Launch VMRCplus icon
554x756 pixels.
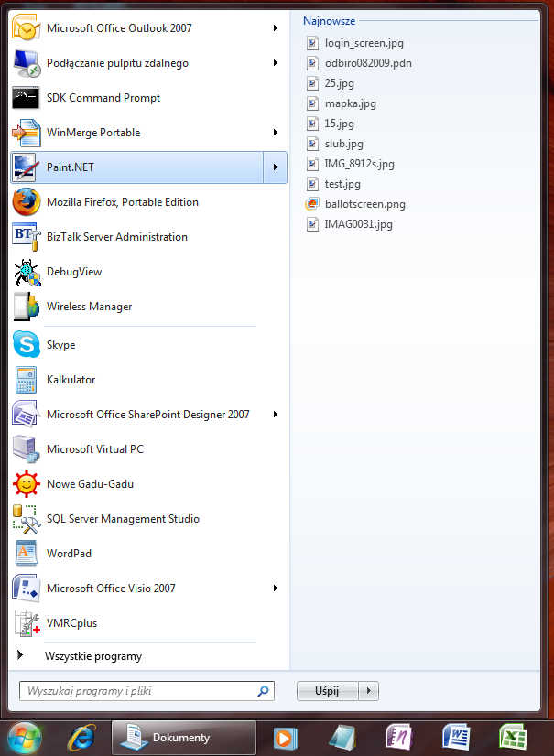point(26,623)
